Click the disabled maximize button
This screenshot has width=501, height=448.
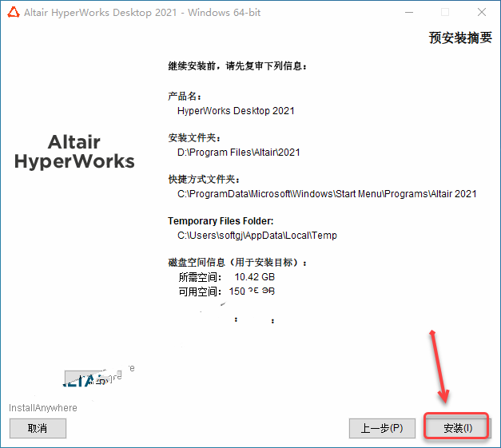(x=445, y=13)
